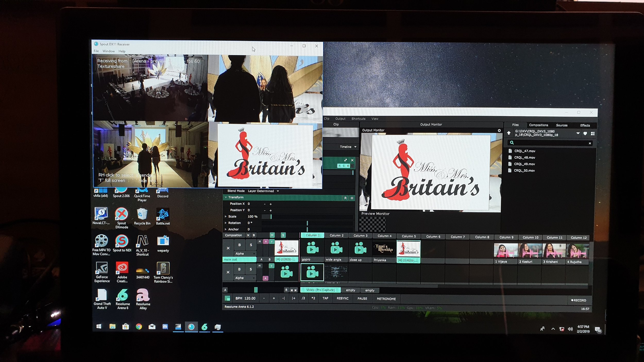This screenshot has width=644, height=362.
Task: Open Windows Start menu
Action: [99, 326]
